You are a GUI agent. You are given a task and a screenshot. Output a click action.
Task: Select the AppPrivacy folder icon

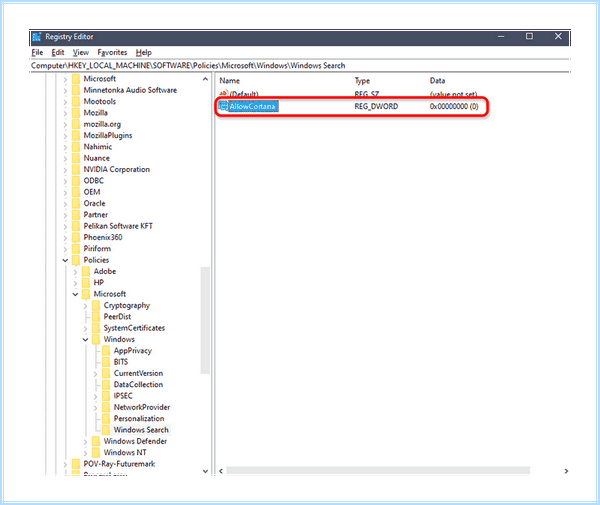pyautogui.click(x=106, y=351)
